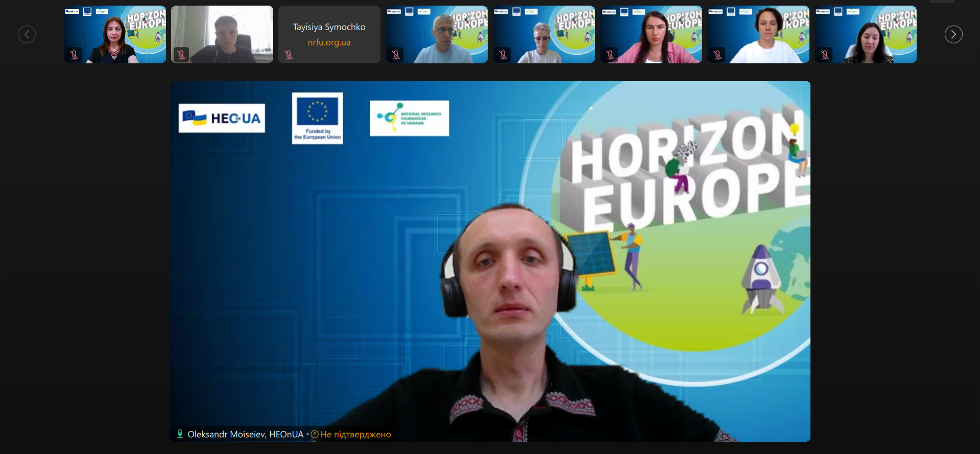Select thumbnail of short-haired woman in glasses

click(544, 34)
